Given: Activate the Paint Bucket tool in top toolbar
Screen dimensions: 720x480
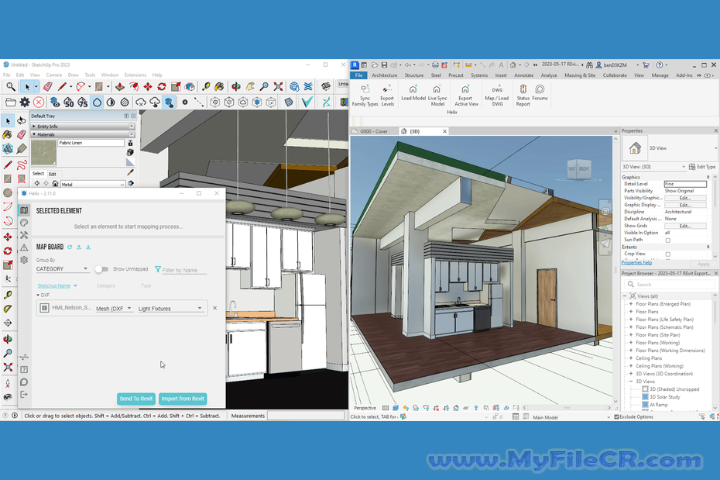Looking at the screenshot, I should tap(219, 86).
